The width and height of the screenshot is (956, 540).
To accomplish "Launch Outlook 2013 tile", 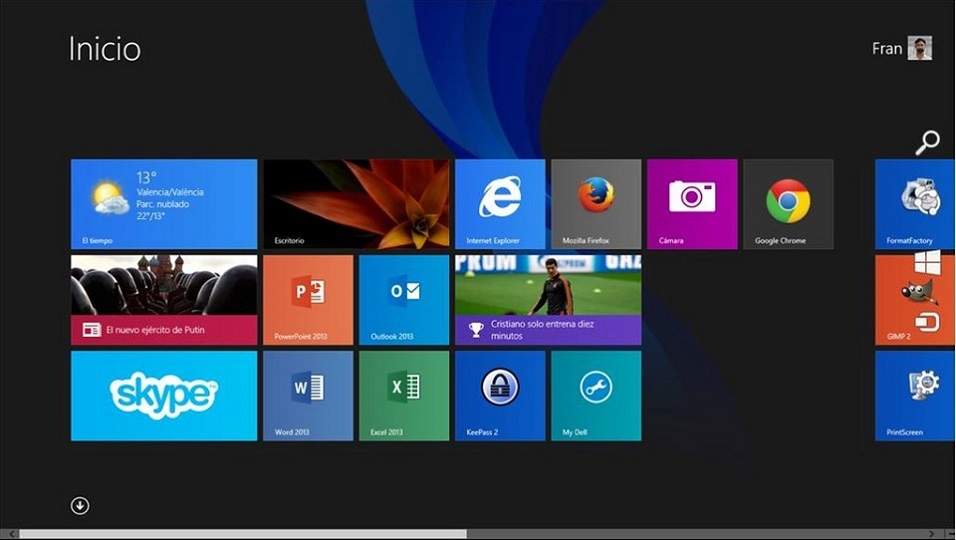I will pos(404,300).
